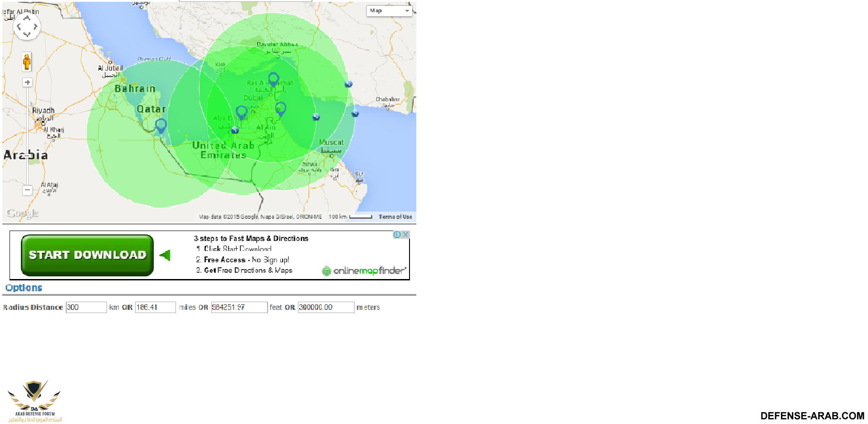
Task: Click the radius miles input field
Action: [x=155, y=307]
